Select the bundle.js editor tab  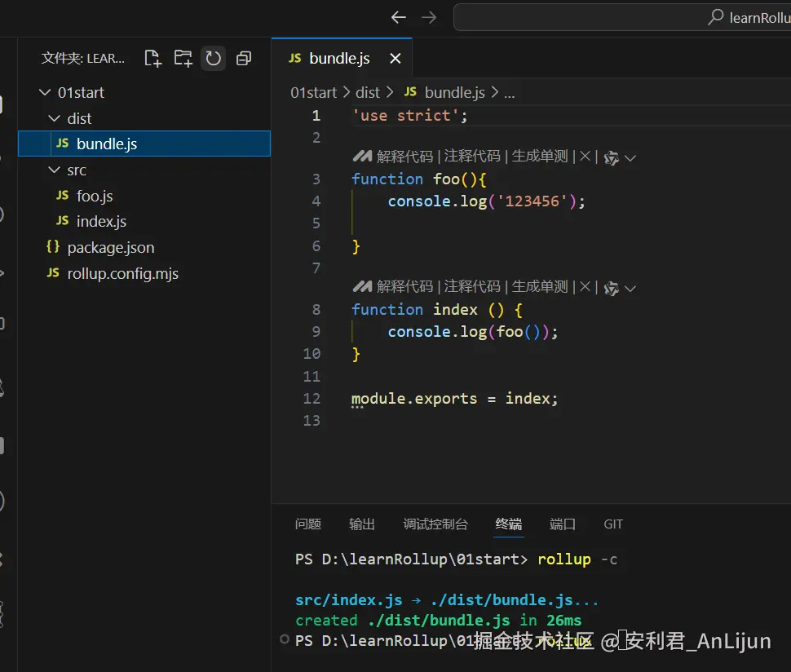coord(342,59)
